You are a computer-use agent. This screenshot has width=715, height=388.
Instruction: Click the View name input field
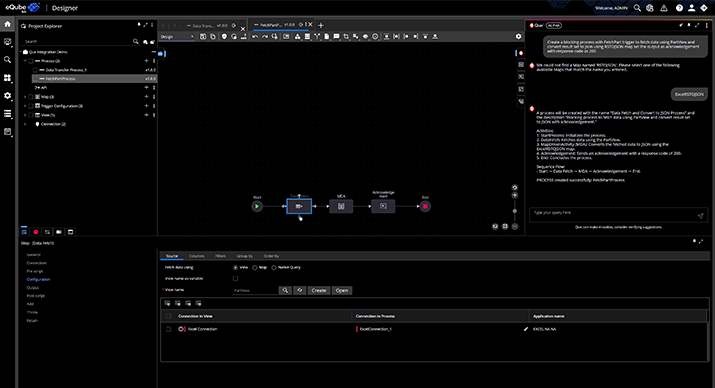(x=254, y=290)
